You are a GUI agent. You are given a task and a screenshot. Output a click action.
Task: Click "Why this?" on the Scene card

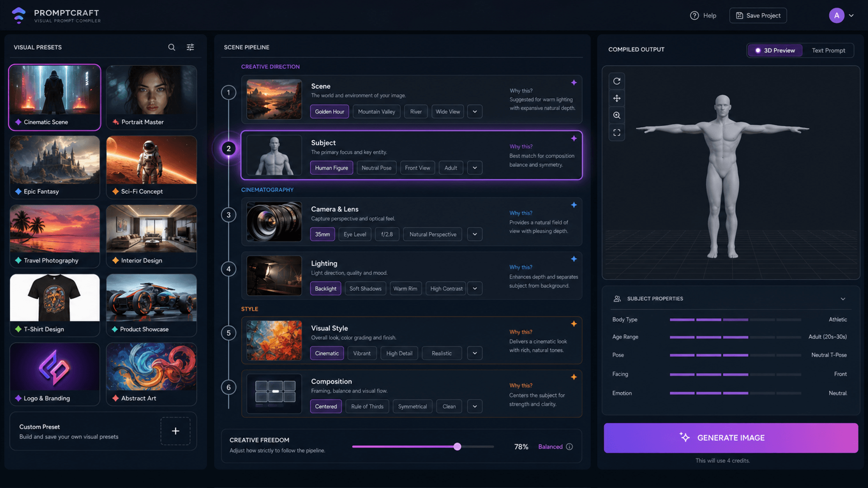[x=521, y=91]
